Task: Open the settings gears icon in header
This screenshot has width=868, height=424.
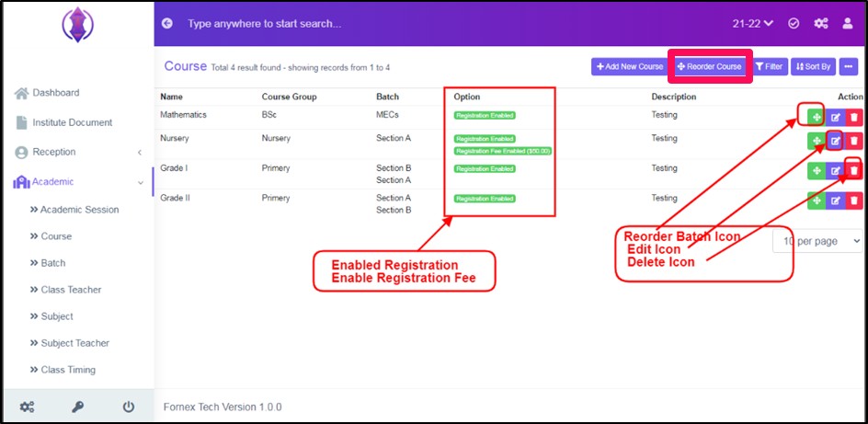Action: (x=821, y=24)
